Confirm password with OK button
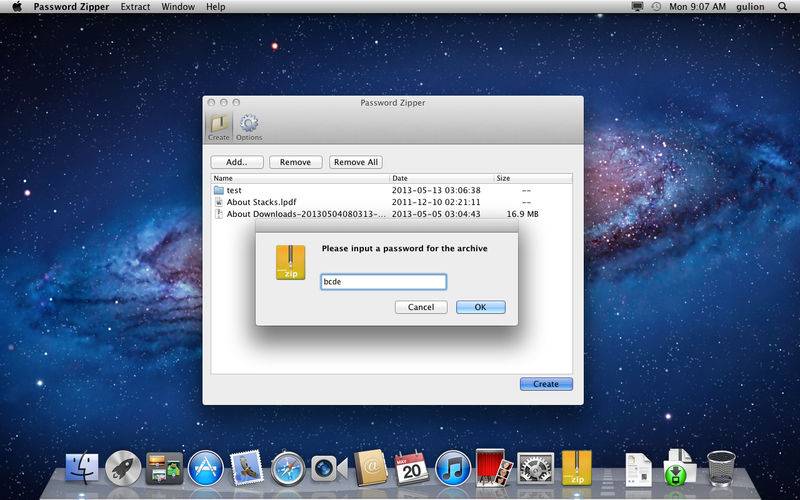This screenshot has height=500, width=800. click(481, 307)
